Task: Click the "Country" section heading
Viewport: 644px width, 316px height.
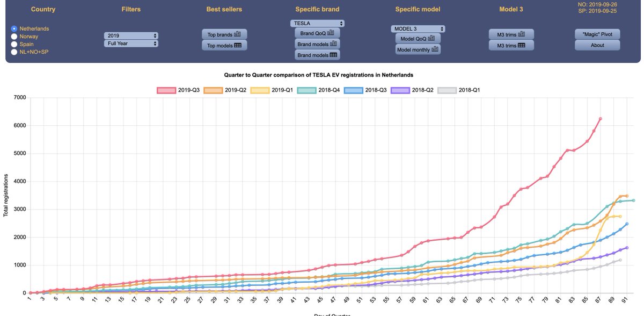Action: click(43, 9)
